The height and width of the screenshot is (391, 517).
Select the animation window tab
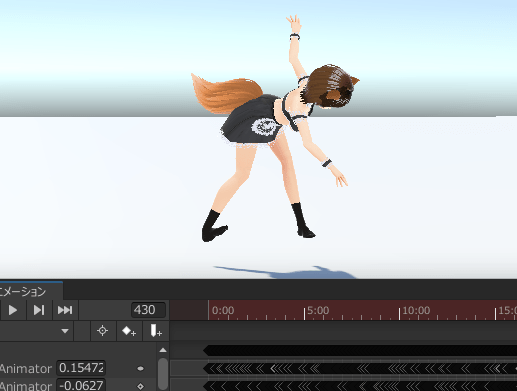click(31, 292)
